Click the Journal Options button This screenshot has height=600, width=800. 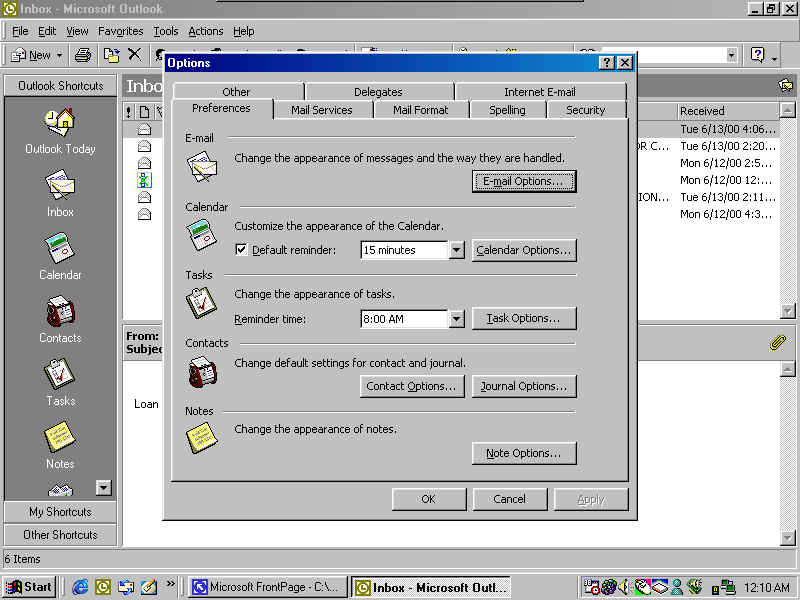pos(524,386)
